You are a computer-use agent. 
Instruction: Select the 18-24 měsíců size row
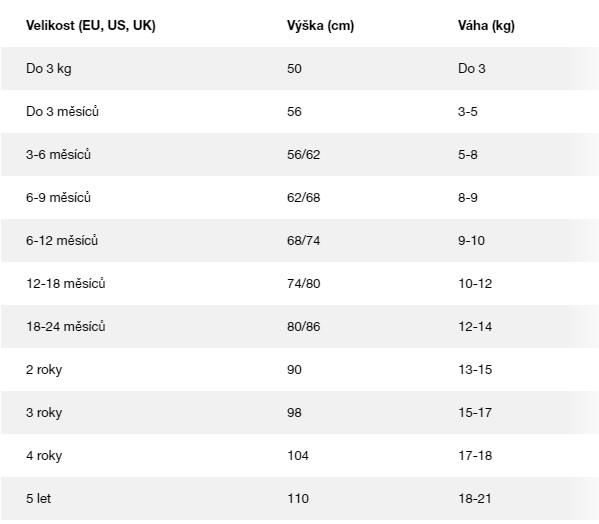click(x=300, y=327)
